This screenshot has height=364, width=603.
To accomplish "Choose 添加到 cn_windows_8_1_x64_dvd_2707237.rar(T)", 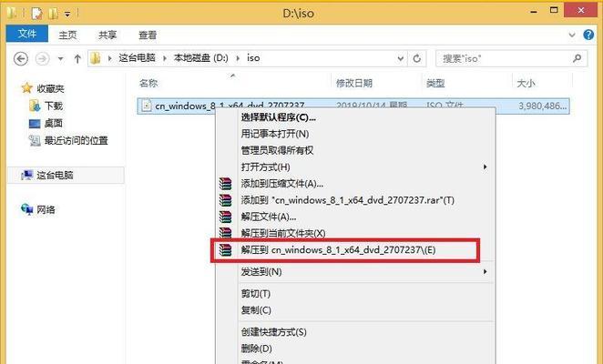I will click(348, 200).
